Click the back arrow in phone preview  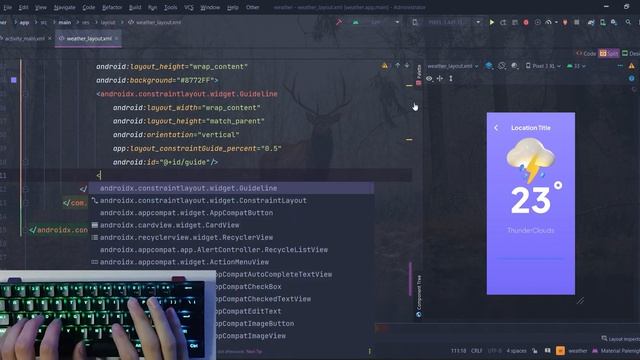496,128
